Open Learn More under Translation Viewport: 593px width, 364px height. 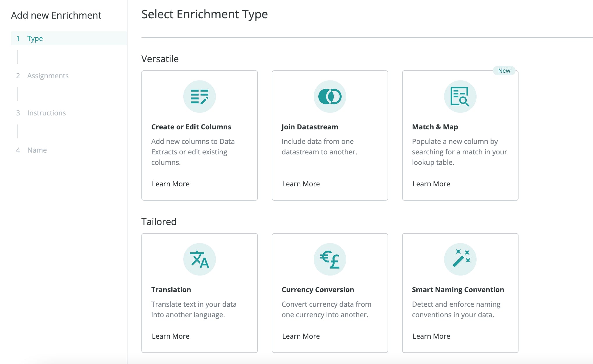point(171,336)
